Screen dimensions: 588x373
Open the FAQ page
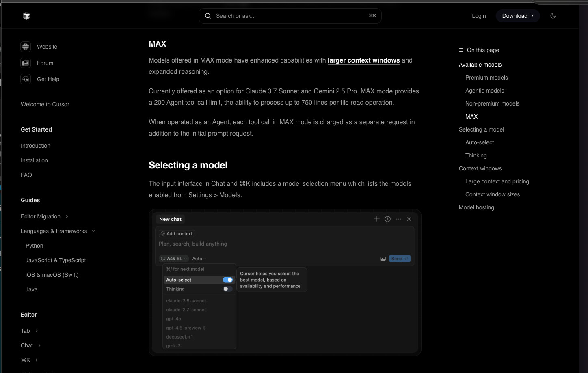(x=26, y=175)
